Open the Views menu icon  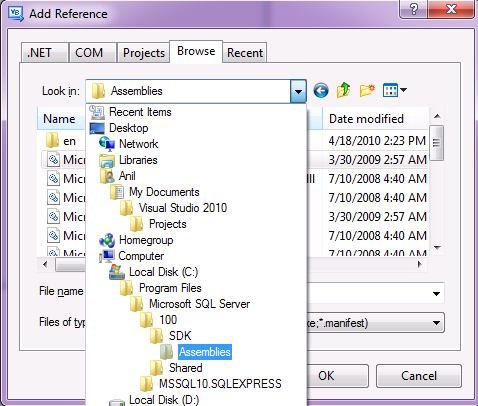390,90
